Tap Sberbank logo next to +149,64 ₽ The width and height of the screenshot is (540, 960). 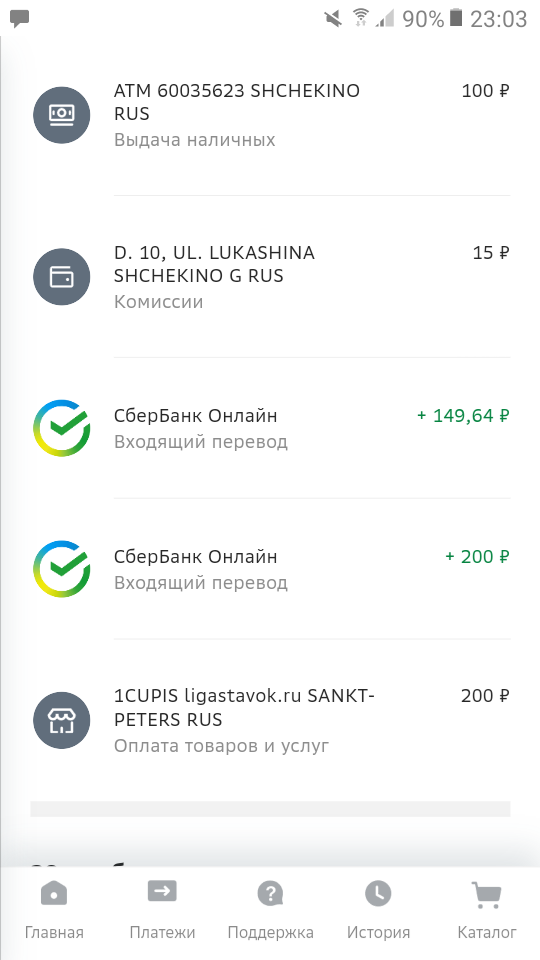tap(61, 428)
